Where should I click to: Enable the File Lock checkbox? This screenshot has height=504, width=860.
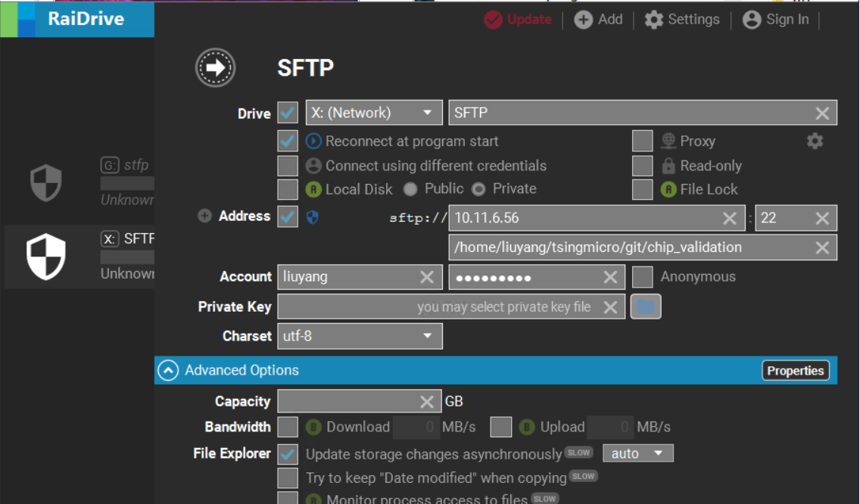(x=642, y=189)
